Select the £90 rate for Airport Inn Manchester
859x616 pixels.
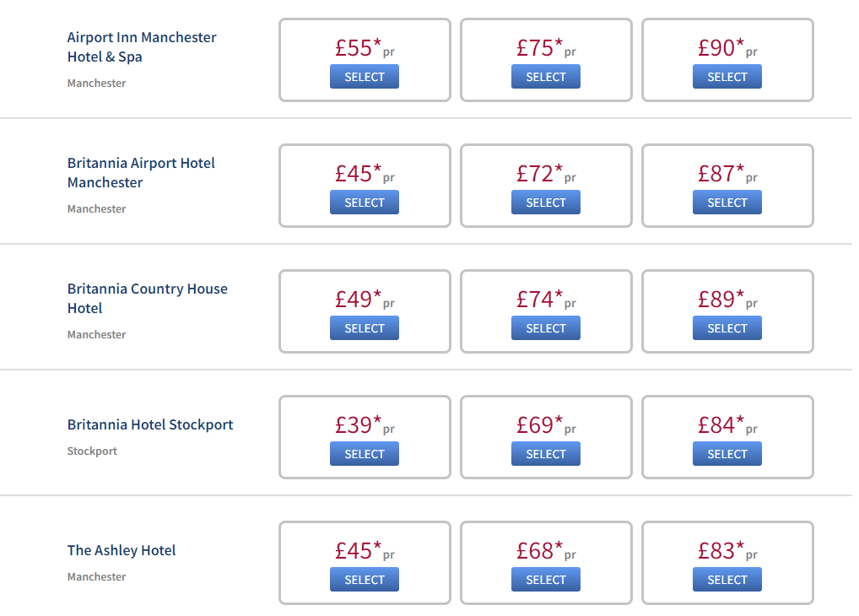click(727, 77)
